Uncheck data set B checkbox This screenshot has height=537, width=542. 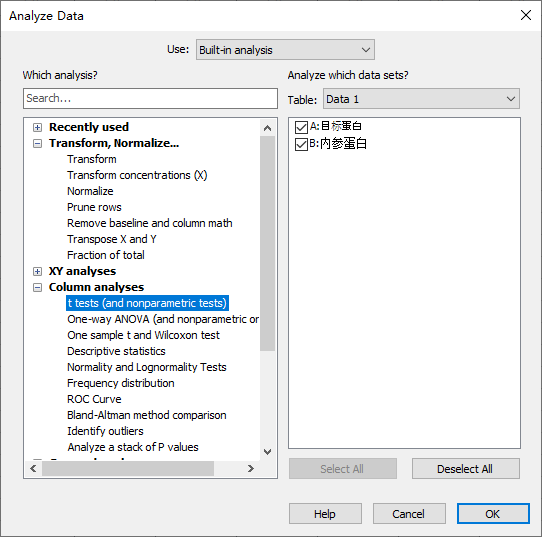click(301, 144)
